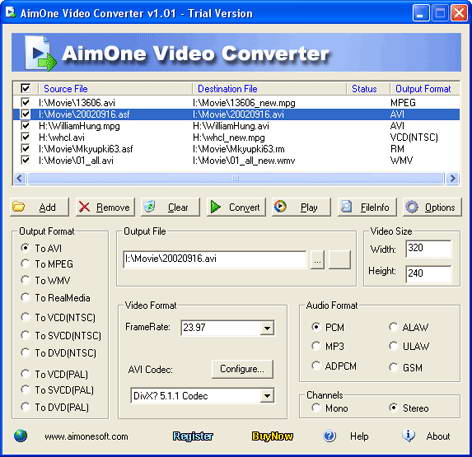Click the file list's left scroll arrow
The image size is (472, 457).
20,179
